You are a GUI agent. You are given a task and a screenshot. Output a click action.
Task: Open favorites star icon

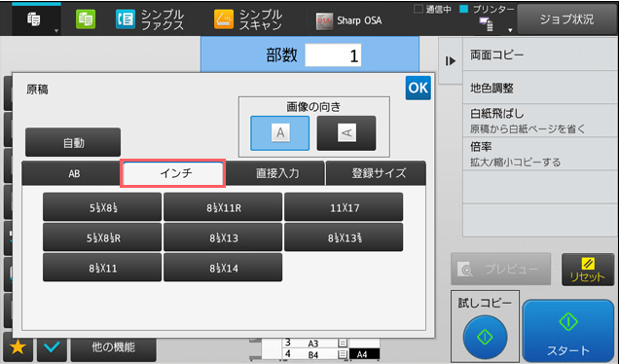18,347
